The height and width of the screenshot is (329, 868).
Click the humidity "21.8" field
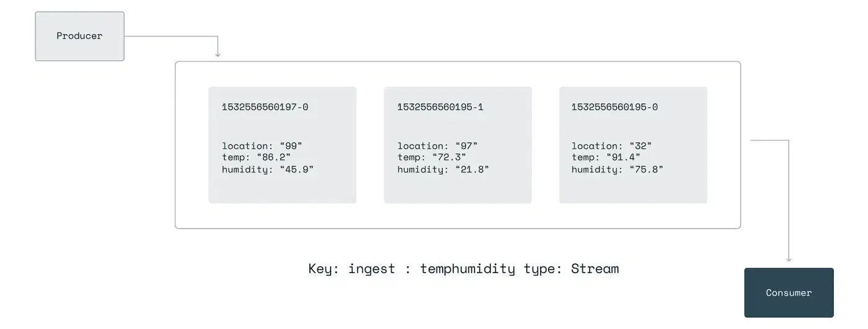(443, 169)
